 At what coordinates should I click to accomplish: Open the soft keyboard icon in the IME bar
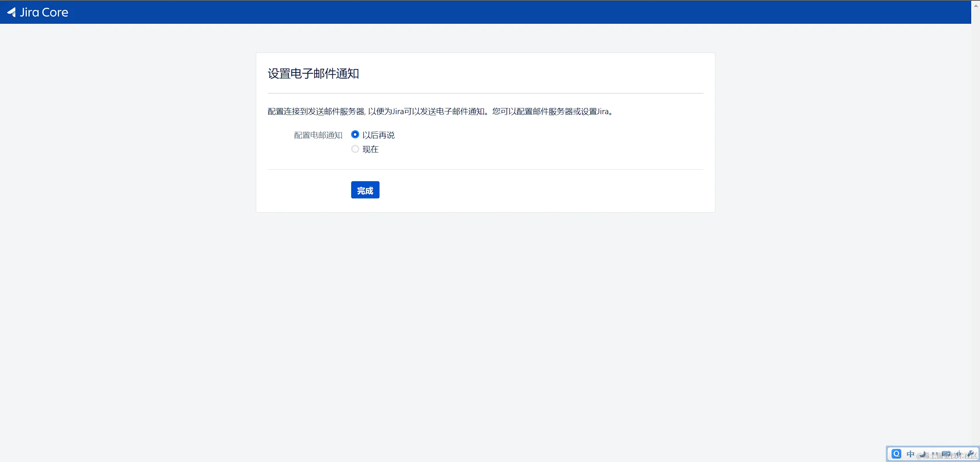click(946, 454)
